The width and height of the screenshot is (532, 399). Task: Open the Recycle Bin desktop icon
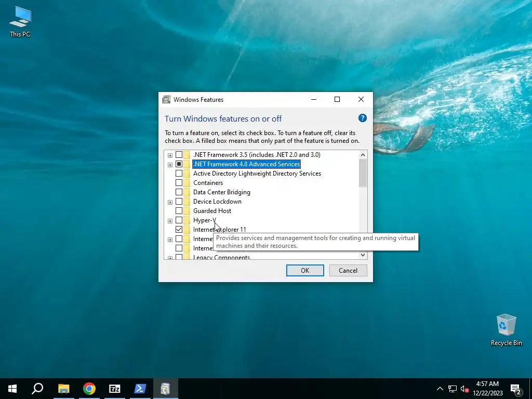[x=506, y=330]
